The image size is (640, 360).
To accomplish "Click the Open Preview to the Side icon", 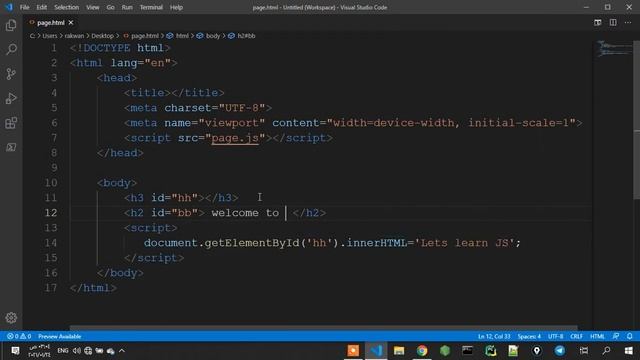I will pyautogui.click(x=598, y=22).
